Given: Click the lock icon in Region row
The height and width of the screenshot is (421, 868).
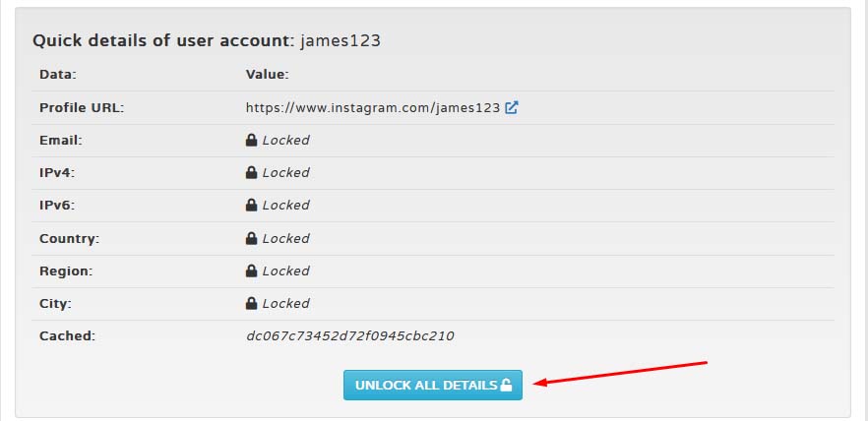Looking at the screenshot, I should (x=251, y=271).
